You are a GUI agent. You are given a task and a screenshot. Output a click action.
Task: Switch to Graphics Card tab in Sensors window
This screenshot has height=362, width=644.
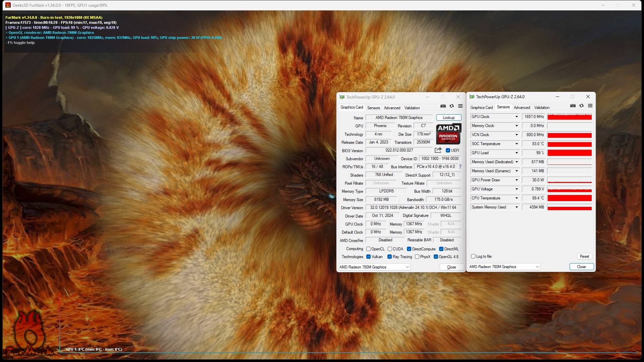[x=481, y=108]
